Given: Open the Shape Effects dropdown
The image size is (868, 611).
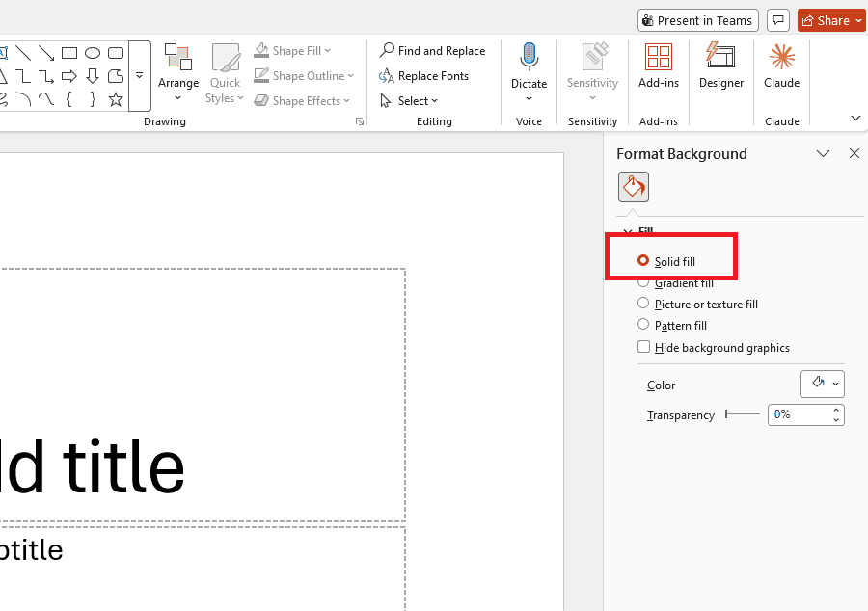Looking at the screenshot, I should [302, 100].
